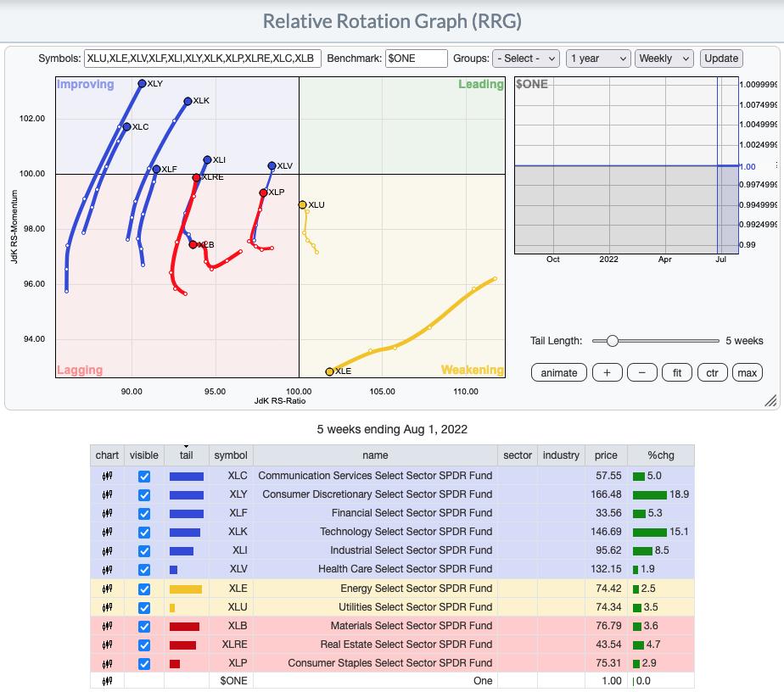Image resolution: width=784 pixels, height=692 pixels.
Task: Zoom in with the plus button
Action: [607, 373]
